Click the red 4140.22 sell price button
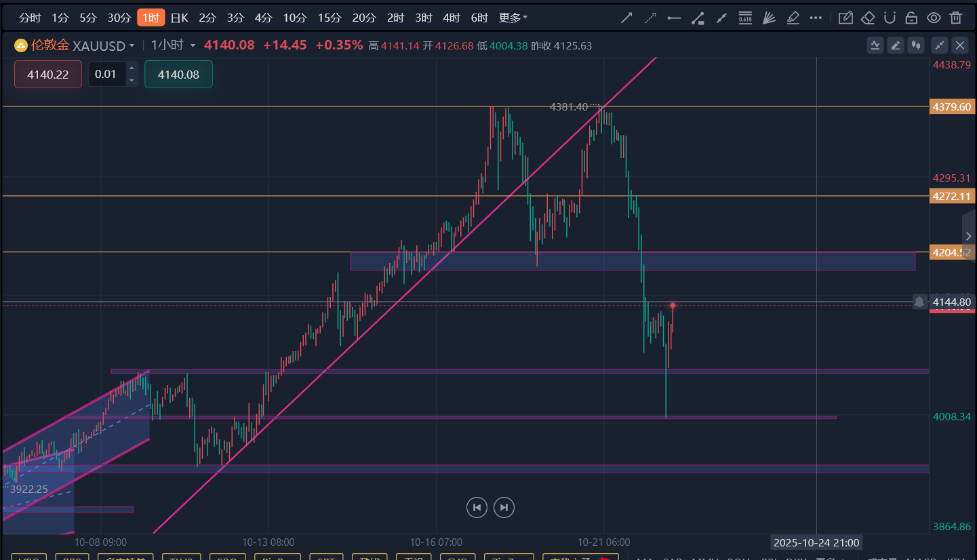The image size is (977, 560). coord(48,75)
